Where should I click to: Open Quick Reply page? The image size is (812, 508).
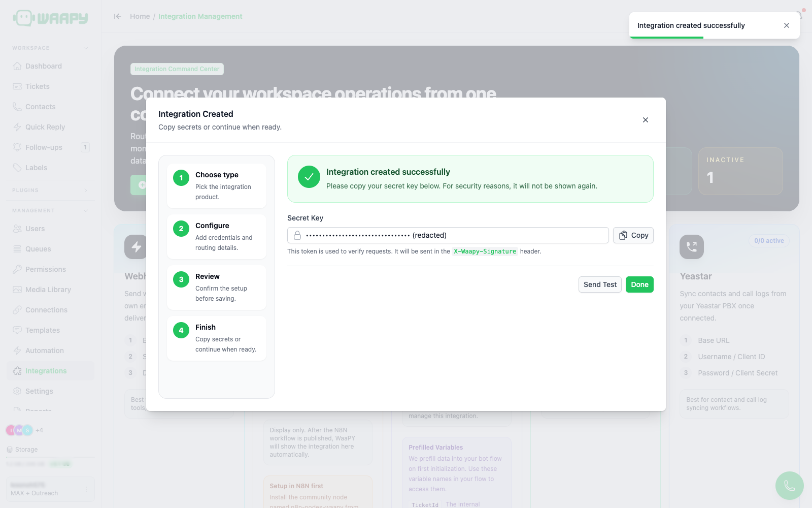pos(50,127)
